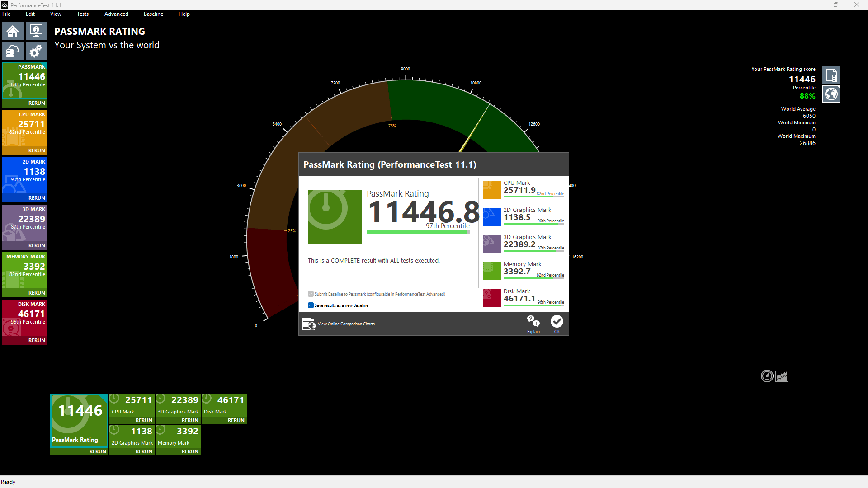
Task: Select the gauge view icon
Action: point(767,376)
